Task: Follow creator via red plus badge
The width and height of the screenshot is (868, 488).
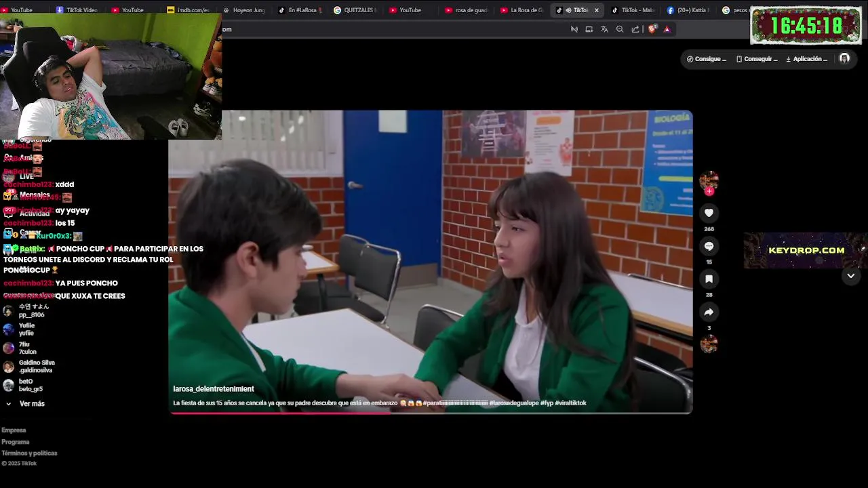Action: click(709, 191)
